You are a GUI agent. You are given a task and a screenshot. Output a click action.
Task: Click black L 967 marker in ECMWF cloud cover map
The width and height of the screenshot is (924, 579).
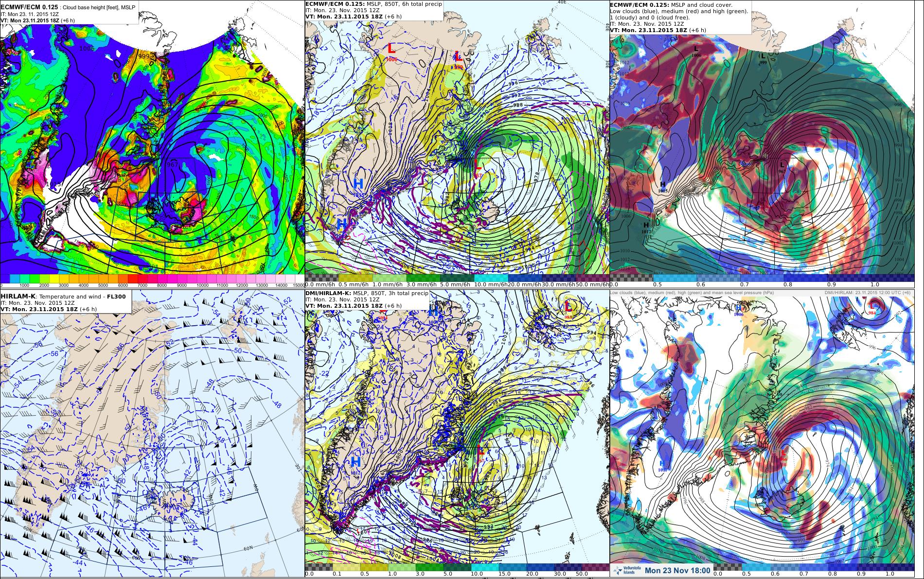click(x=782, y=167)
